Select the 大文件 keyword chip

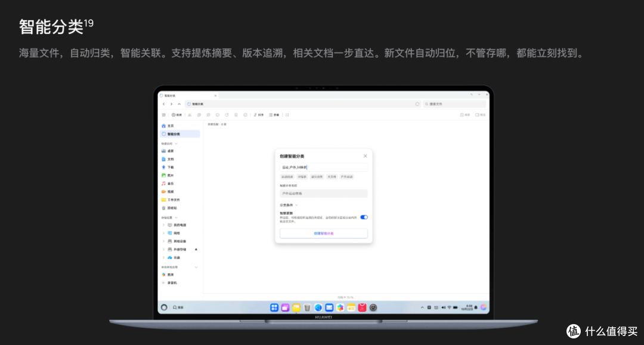[x=332, y=177]
